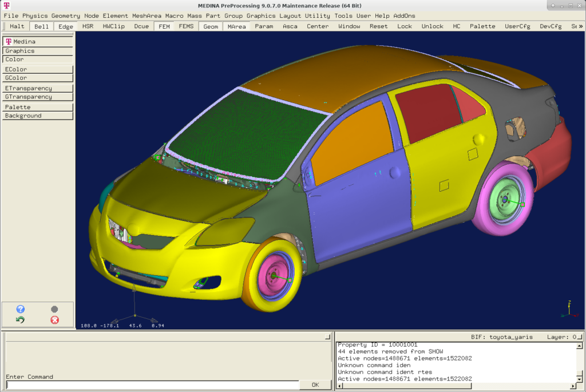
Task: Click HC in the toolbar
Action: (456, 26)
